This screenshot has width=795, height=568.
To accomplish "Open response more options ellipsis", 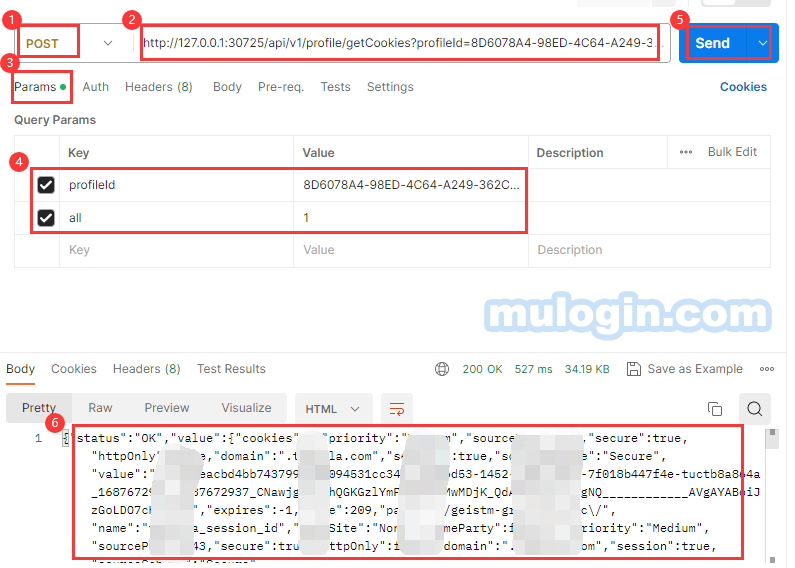I will pyautogui.click(x=767, y=369).
